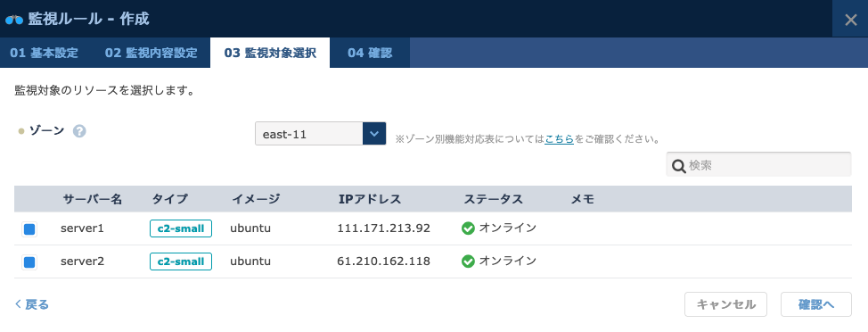Click the binoculars icon in the title bar
The height and width of the screenshot is (332, 868).
(x=14, y=20)
